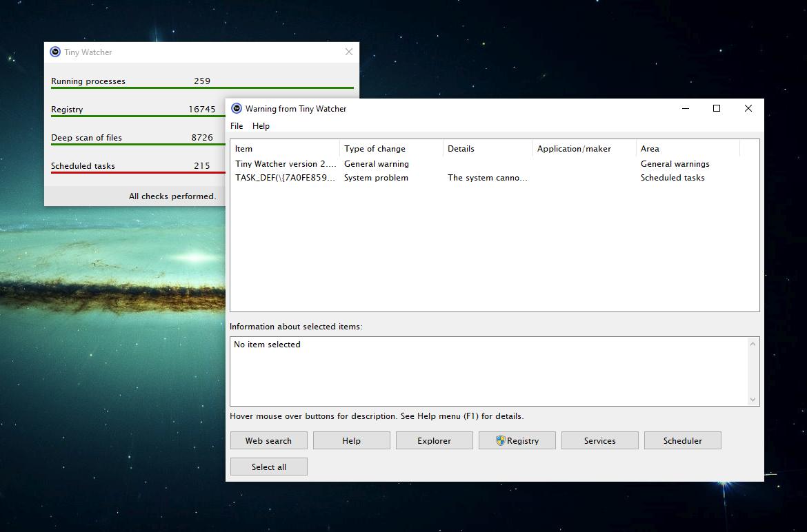Click the 'All checks performed.' status text
This screenshot has height=532, width=807.
(172, 196)
